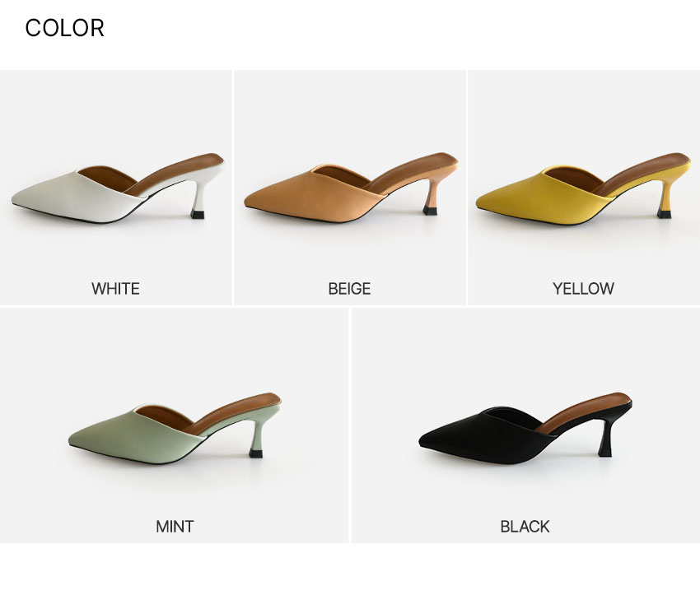
Task: Choose the yellow mule shoe image
Action: click(x=584, y=188)
